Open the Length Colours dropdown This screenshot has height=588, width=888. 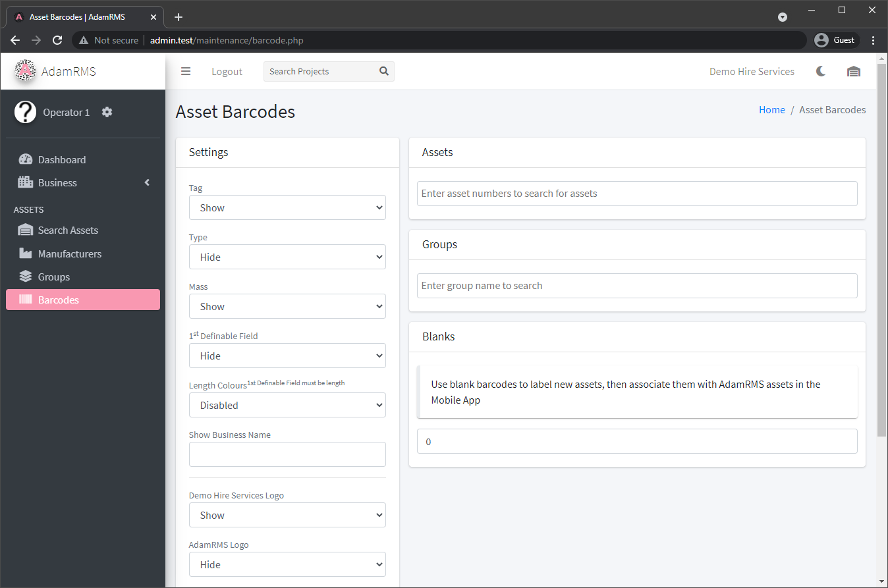tap(287, 405)
